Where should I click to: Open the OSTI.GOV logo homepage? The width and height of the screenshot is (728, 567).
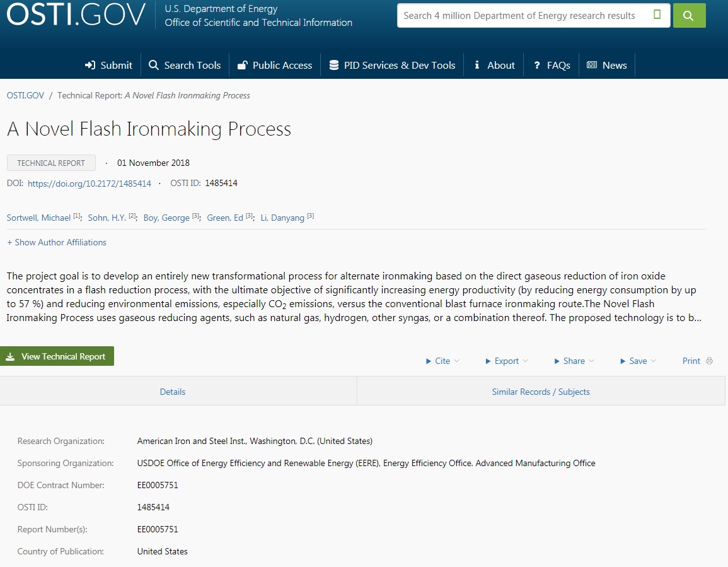pyautogui.click(x=76, y=14)
